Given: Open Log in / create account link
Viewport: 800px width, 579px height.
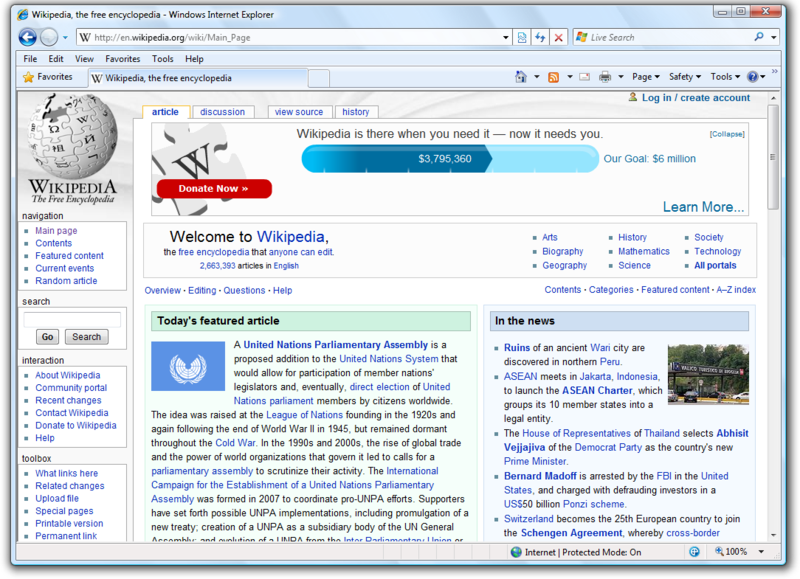Looking at the screenshot, I should tap(696, 97).
